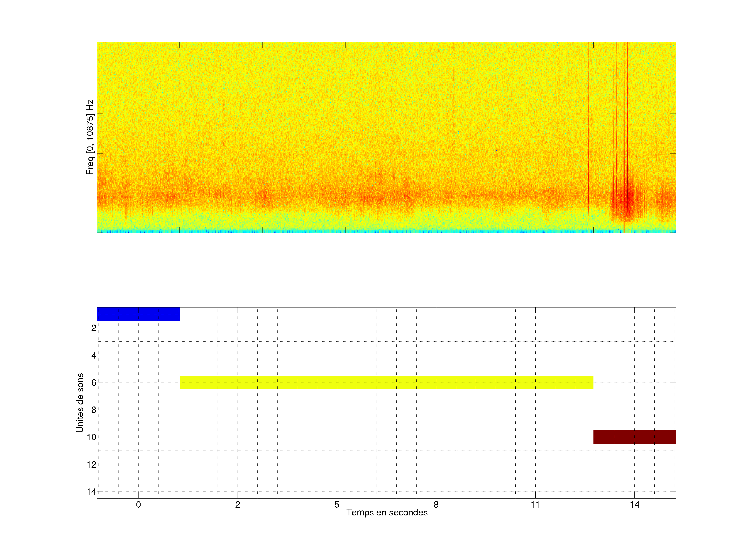Screen dimensions: 747x560
Task: Click y-axis tick label 4
Action: pos(94,355)
